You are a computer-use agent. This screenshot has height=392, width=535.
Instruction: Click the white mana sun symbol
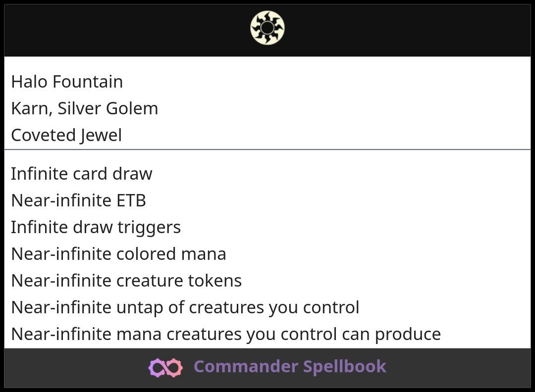(x=267, y=28)
